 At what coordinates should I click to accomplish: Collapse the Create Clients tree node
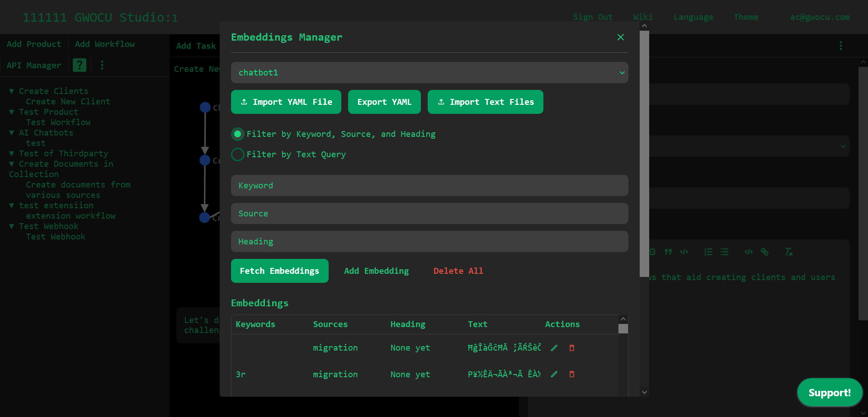point(12,91)
